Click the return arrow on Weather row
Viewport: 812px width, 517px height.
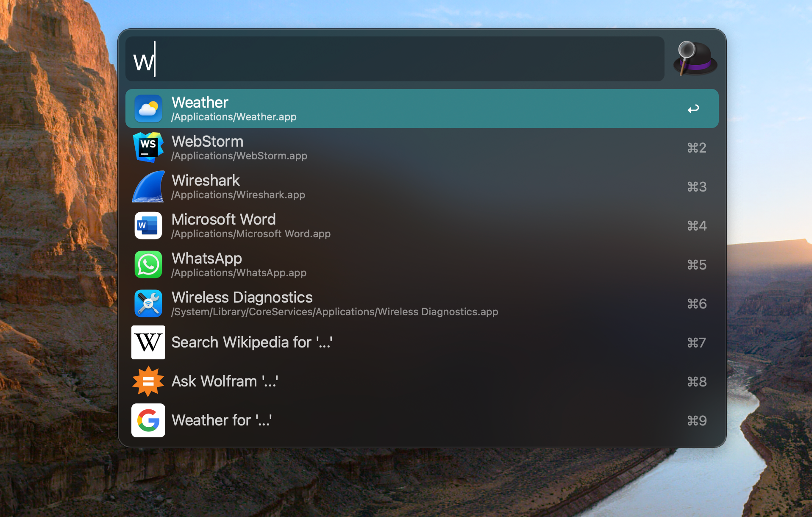(693, 109)
